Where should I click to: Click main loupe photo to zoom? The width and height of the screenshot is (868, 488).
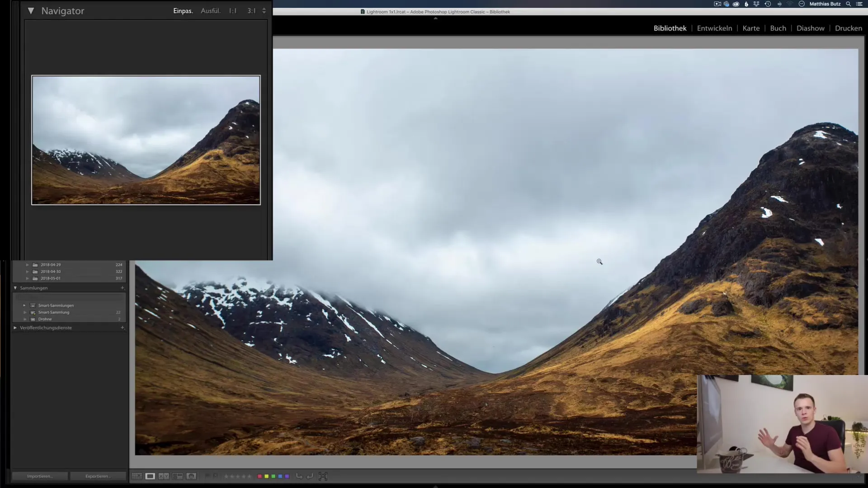[496, 252]
